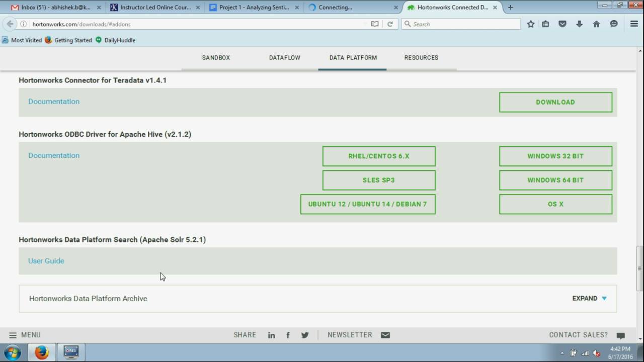644x362 pixels.
Task: Select the SANDBOX navigation tab
Action: click(216, 58)
